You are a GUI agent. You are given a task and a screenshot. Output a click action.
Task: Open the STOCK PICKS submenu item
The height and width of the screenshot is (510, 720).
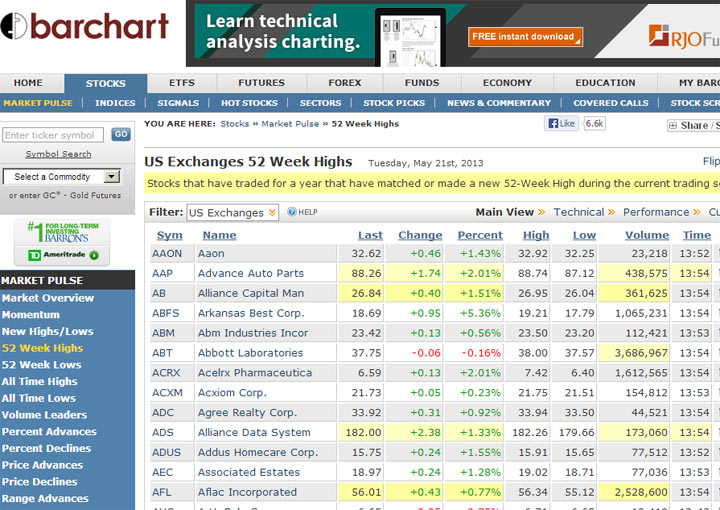pos(394,103)
